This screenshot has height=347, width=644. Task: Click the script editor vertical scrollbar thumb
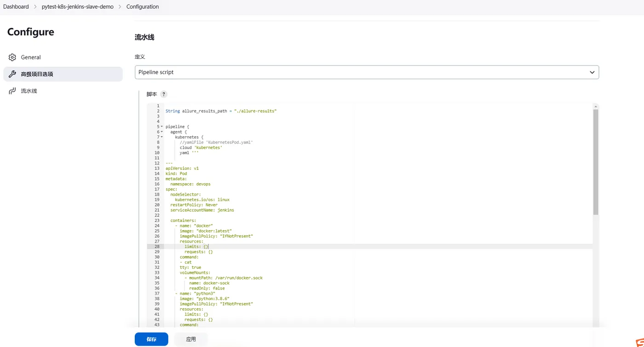(x=596, y=162)
